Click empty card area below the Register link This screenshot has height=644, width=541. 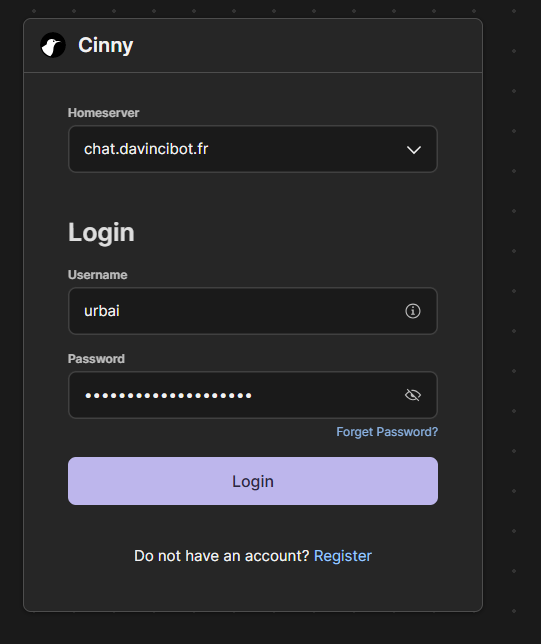click(253, 589)
